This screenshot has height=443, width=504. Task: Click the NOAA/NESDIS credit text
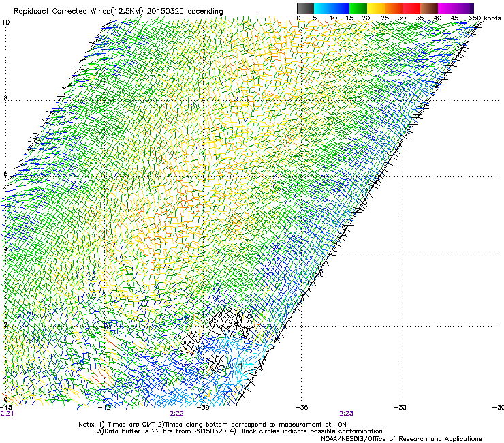pos(401,438)
